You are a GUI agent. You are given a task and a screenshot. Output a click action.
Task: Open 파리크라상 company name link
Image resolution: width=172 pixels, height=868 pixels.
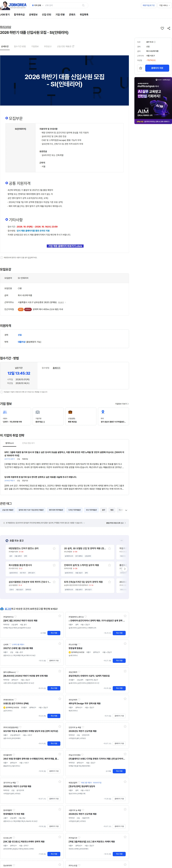point(5,27)
